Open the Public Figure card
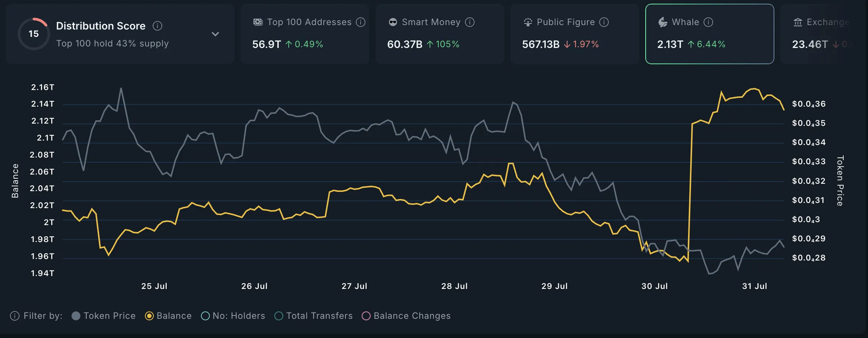The height and width of the screenshot is (338, 868). (574, 34)
